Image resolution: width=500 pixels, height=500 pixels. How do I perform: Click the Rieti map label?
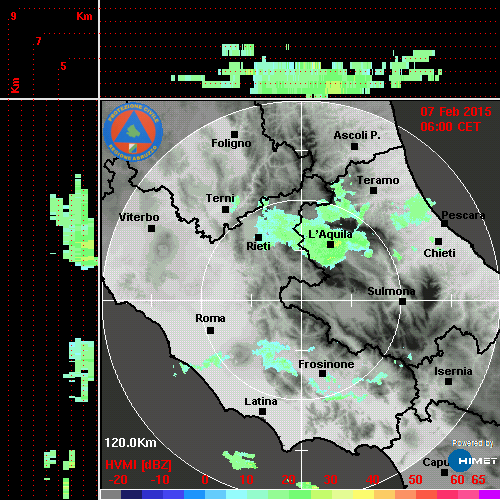point(258,246)
